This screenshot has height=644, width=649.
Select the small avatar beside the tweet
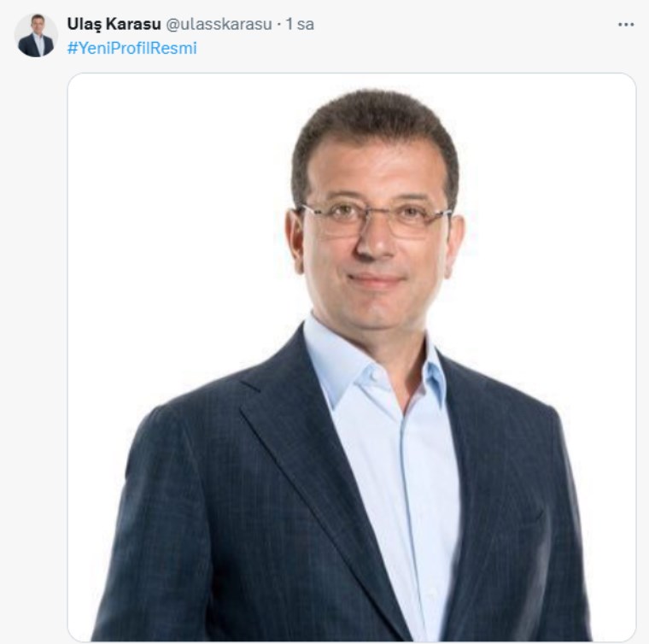pyautogui.click(x=36, y=36)
